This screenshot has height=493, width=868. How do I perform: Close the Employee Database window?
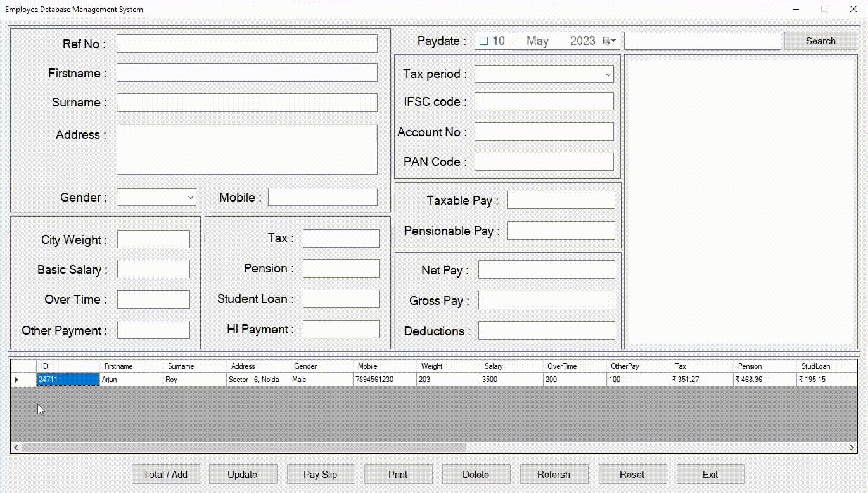click(x=853, y=10)
